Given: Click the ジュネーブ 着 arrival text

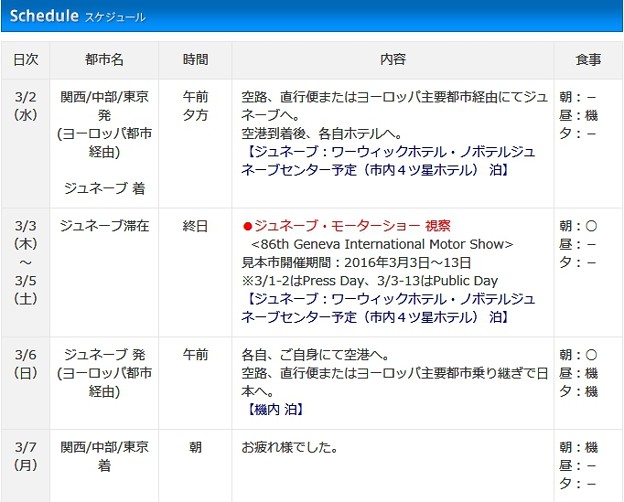Looking at the screenshot, I should click(x=104, y=188).
